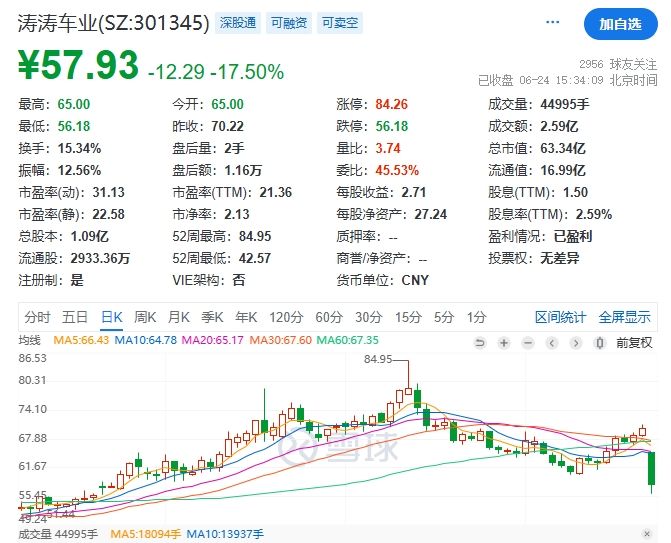
Task: Switch to the 30分 chart tab
Action: [368, 317]
